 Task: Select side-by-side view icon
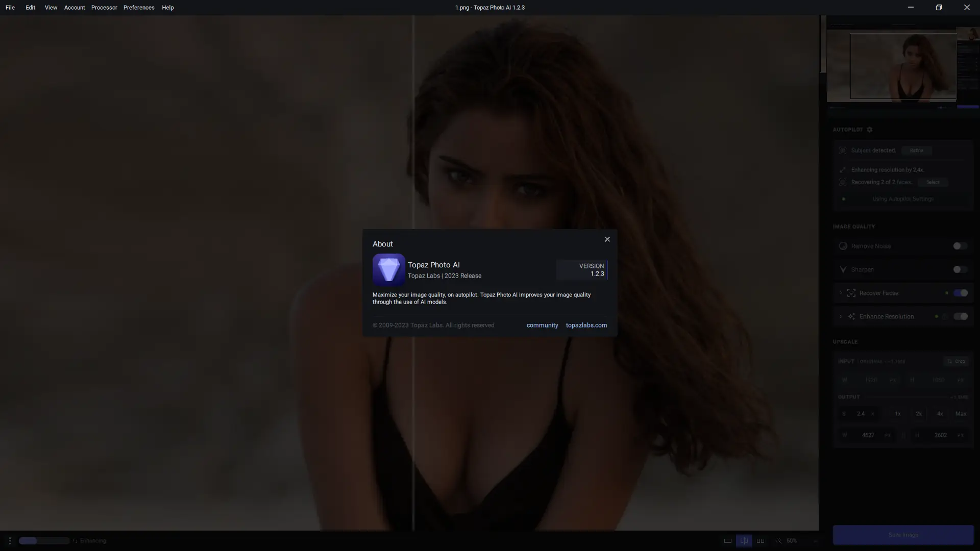click(761, 541)
